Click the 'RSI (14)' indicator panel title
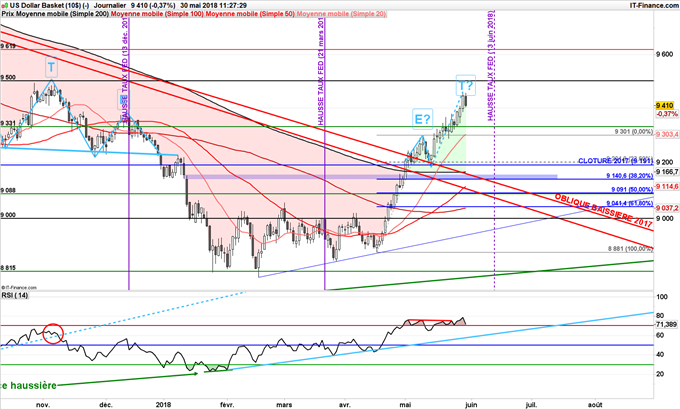Image resolution: width=680 pixels, height=409 pixels. coord(15,295)
